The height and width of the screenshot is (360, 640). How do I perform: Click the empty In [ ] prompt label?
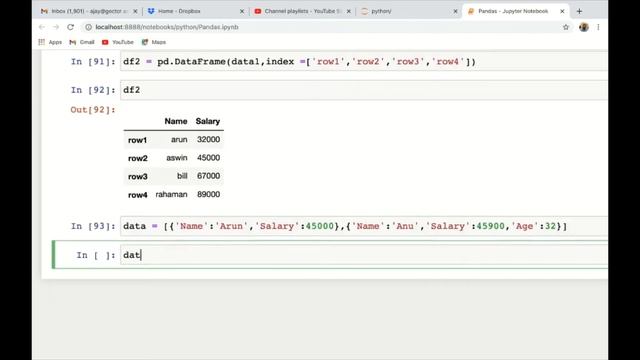(96, 255)
